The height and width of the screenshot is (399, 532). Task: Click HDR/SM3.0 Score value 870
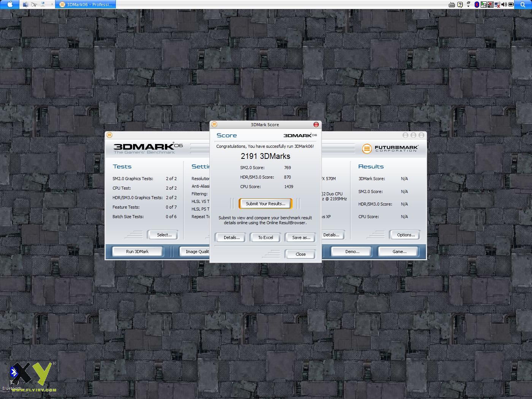coord(287,177)
